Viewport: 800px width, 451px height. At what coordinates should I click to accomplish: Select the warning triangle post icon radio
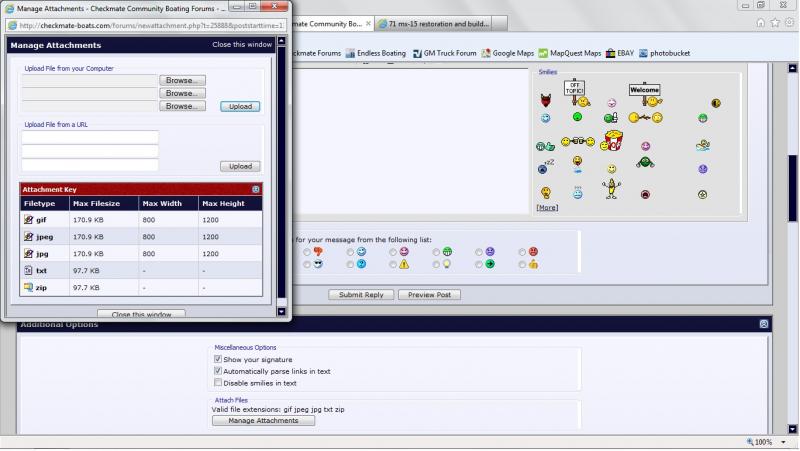point(393,265)
